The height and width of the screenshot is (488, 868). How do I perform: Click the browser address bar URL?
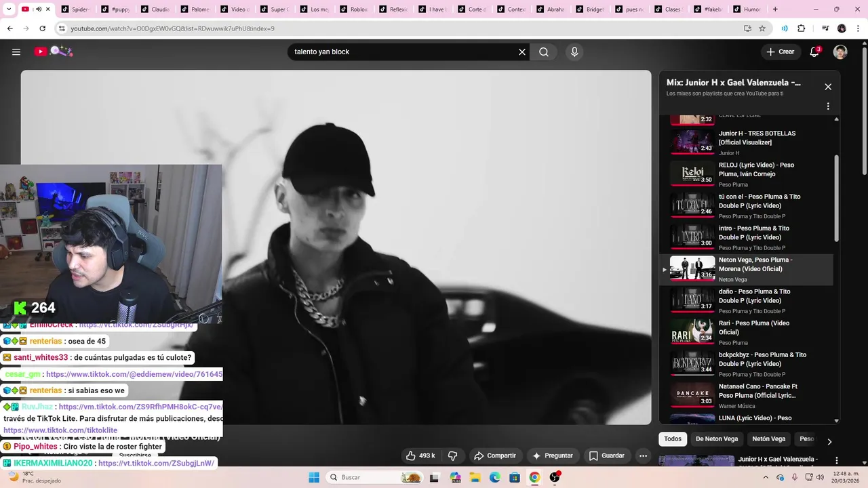pos(173,28)
